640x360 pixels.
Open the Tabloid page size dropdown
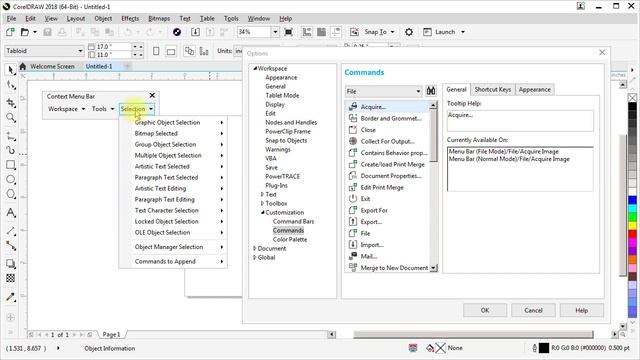click(80, 51)
